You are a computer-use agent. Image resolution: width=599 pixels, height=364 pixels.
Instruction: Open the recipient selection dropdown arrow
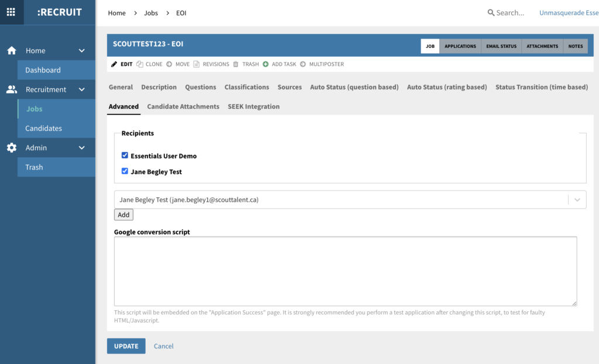click(577, 200)
